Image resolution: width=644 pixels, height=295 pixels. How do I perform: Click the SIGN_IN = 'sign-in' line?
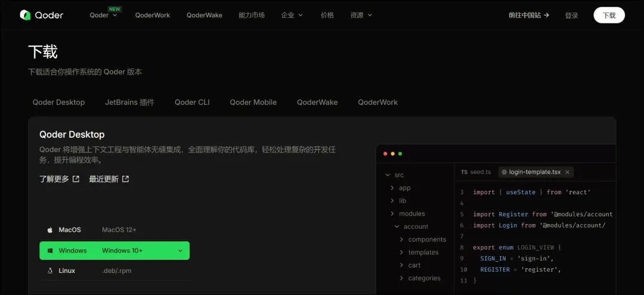point(517,259)
